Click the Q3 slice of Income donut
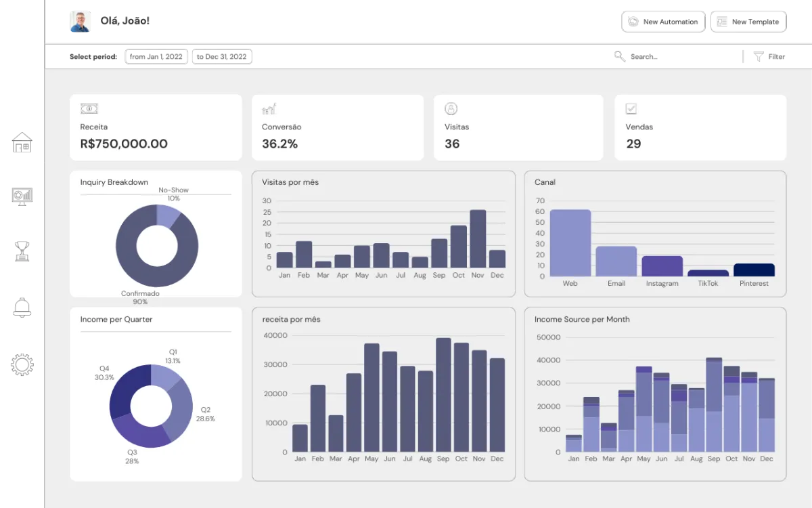This screenshot has width=812, height=508. click(141, 433)
